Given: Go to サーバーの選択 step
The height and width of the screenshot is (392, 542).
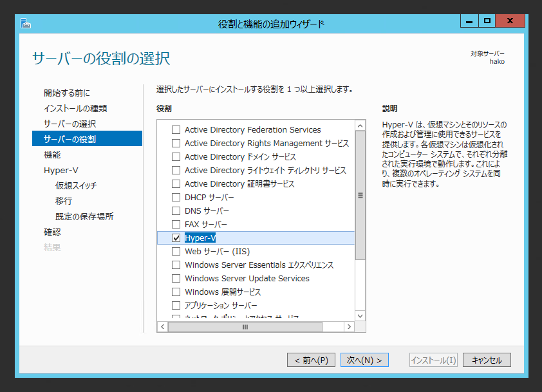Looking at the screenshot, I should (x=70, y=124).
